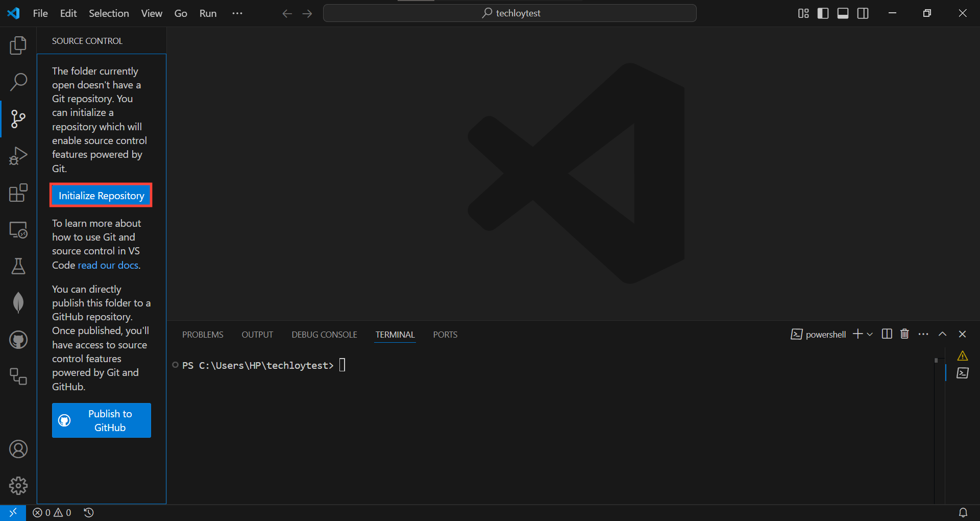
Task: Open the GitHub view in the activity bar
Action: point(18,340)
